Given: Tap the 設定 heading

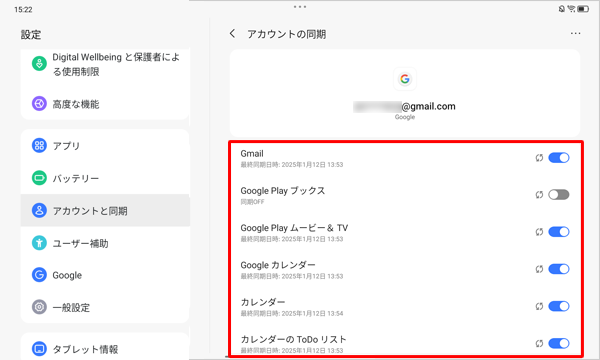Looking at the screenshot, I should [31, 35].
